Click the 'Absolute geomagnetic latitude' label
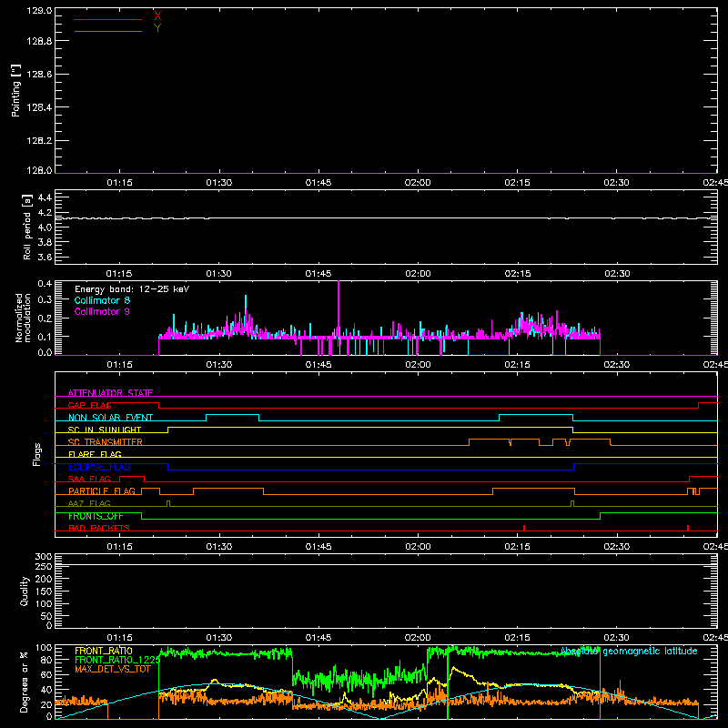Viewport: 728px width, 728px height. (629, 652)
